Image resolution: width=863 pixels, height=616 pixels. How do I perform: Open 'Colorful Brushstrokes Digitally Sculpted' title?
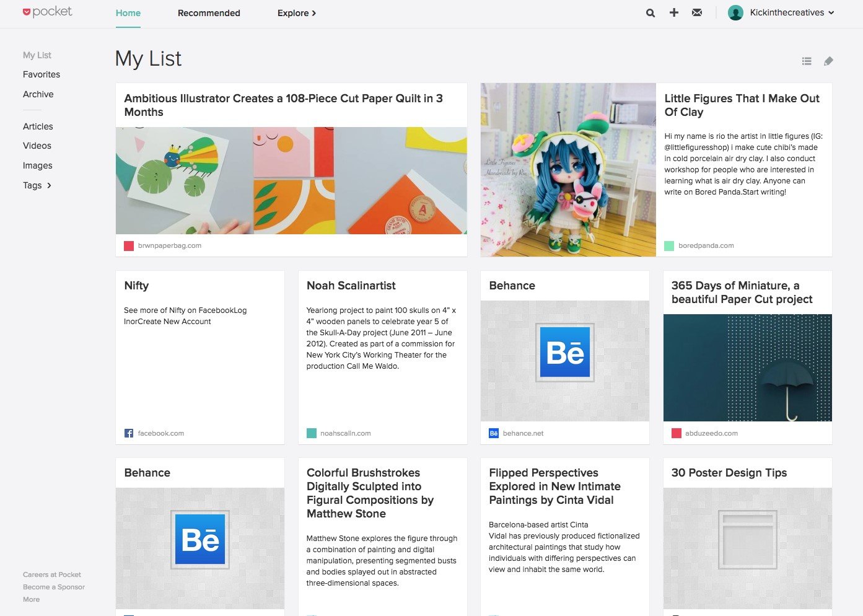click(x=370, y=493)
